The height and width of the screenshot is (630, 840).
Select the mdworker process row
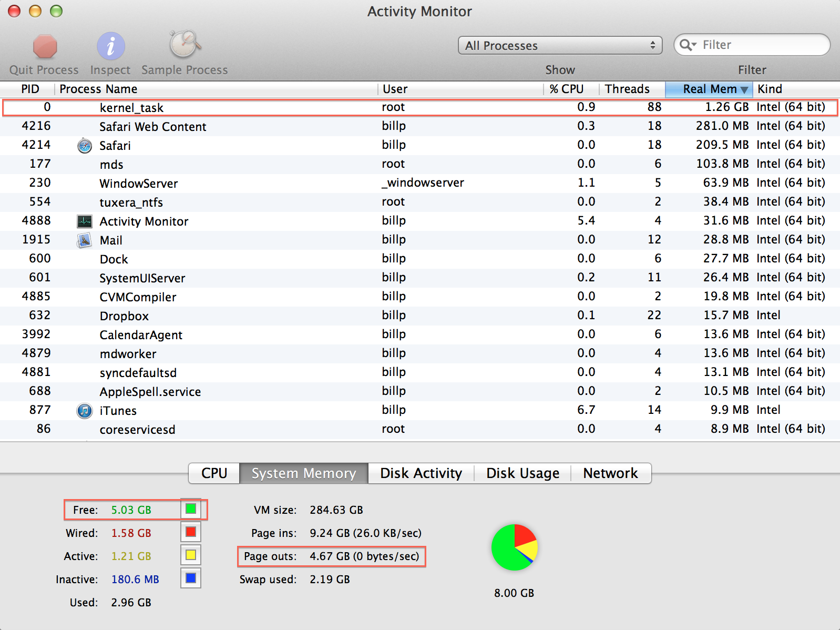point(420,353)
